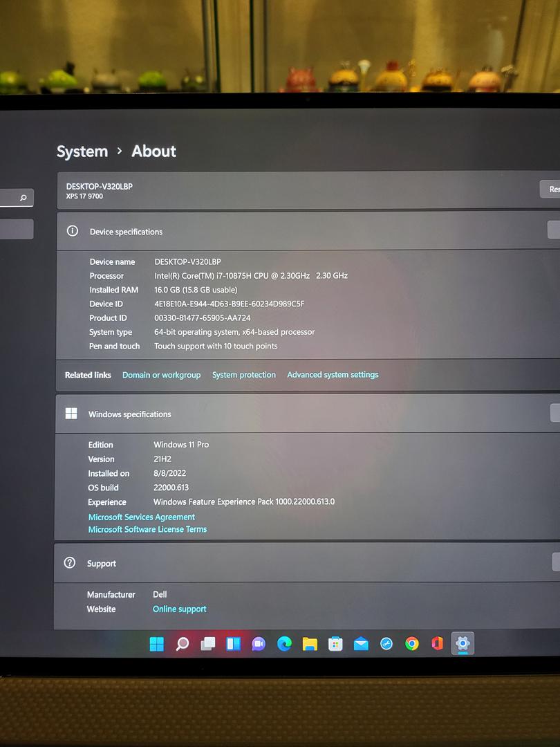Open the Start menu from the taskbar
560x747 pixels.
tap(157, 644)
